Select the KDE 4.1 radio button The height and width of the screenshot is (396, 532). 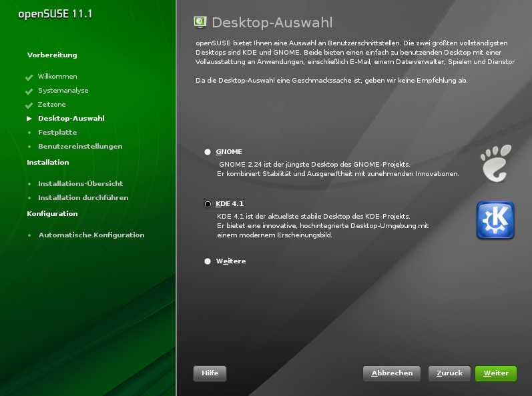tap(208, 204)
